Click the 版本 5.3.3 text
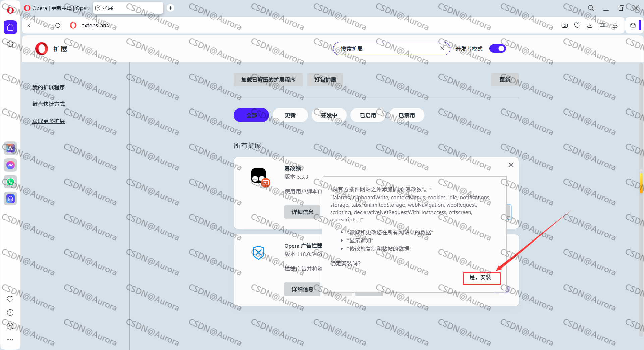 pos(296,177)
